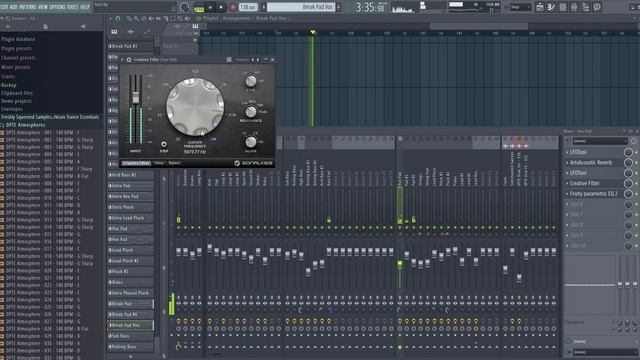This screenshot has width=640, height=360.
Task: Select the playlist Slice tool
Action: (x=166, y=18)
